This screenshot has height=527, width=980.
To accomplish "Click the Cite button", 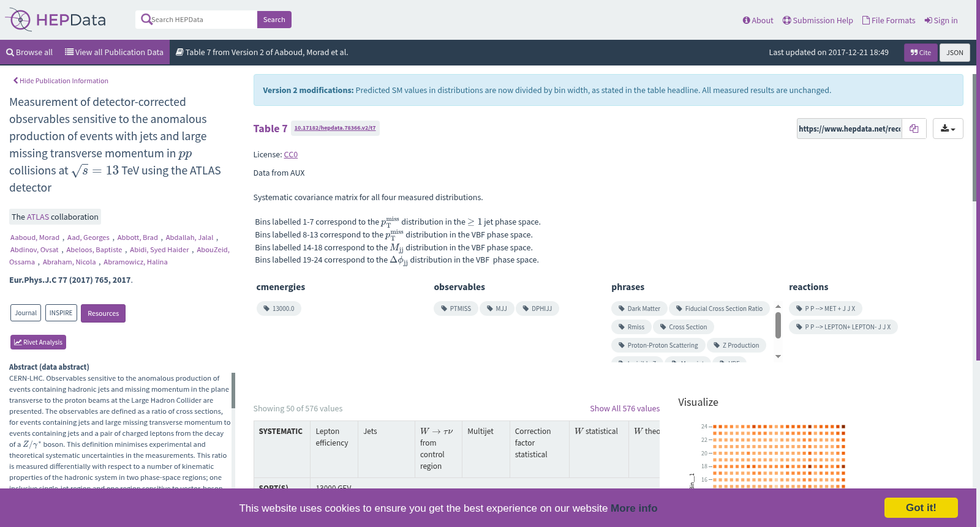I will tap(921, 53).
